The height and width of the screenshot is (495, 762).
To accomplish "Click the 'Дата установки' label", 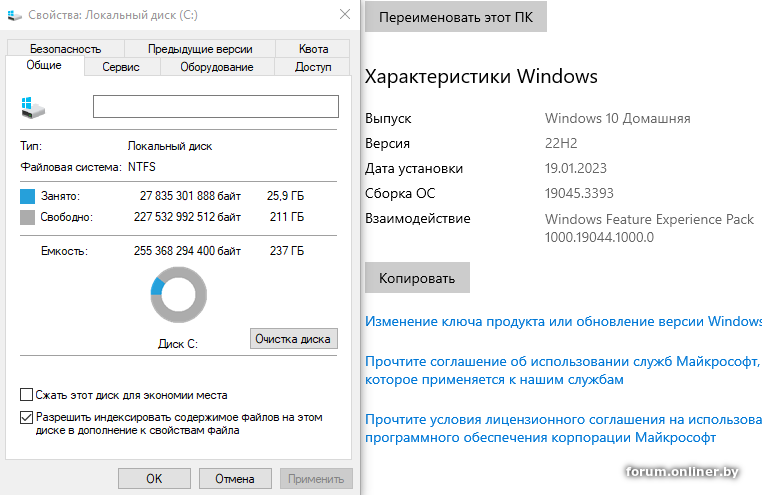I will pos(414,169).
